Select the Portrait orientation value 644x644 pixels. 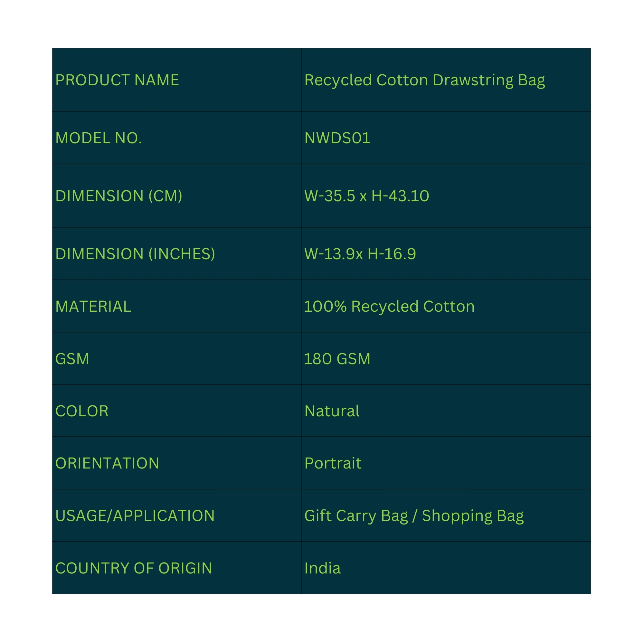coord(333,463)
